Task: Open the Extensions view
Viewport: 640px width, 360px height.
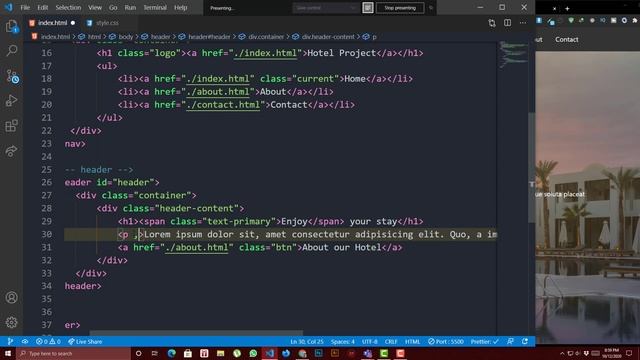Action: pos(11,126)
